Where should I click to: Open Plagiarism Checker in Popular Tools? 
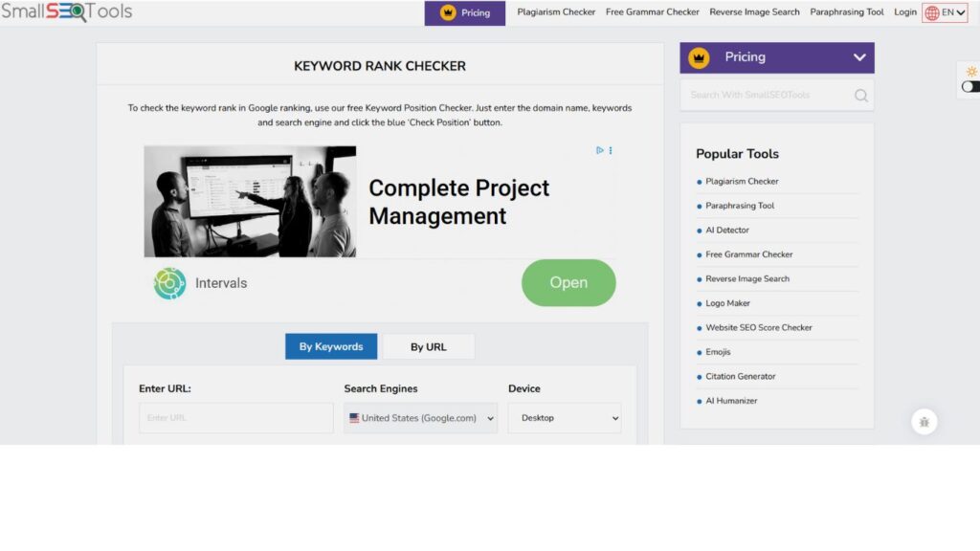point(742,181)
